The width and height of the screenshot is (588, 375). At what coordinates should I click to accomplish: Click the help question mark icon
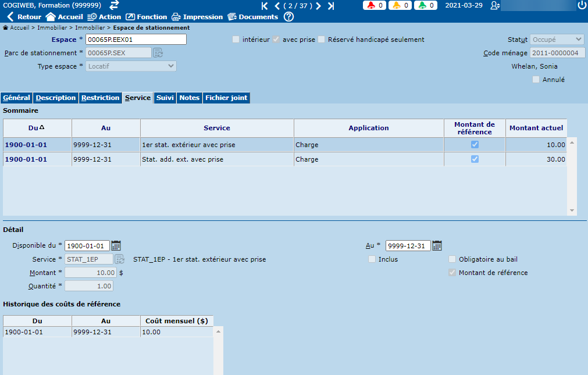(x=288, y=17)
